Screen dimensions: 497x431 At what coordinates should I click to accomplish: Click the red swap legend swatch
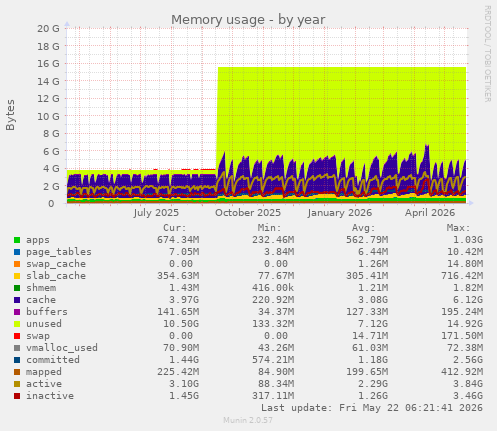click(x=17, y=336)
